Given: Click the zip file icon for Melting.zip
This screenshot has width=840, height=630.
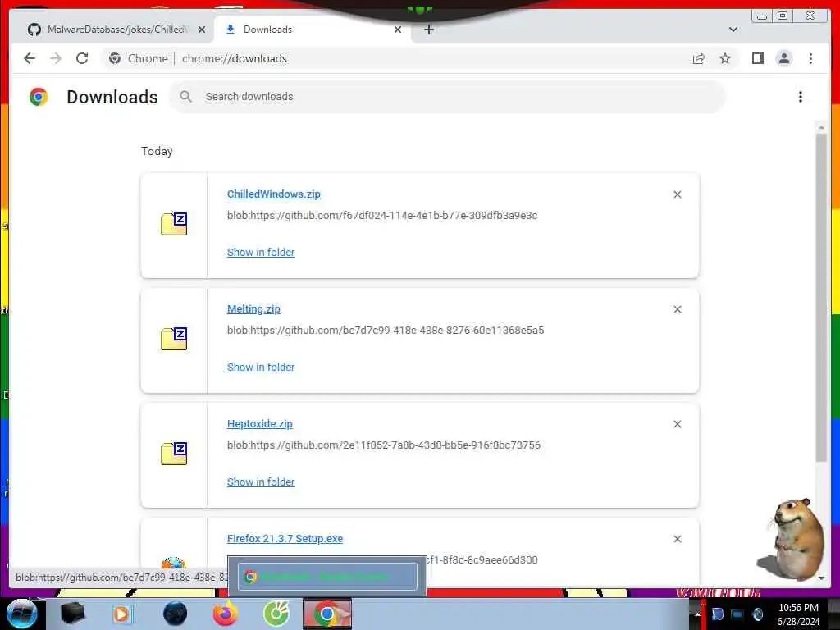Looking at the screenshot, I should (x=174, y=338).
